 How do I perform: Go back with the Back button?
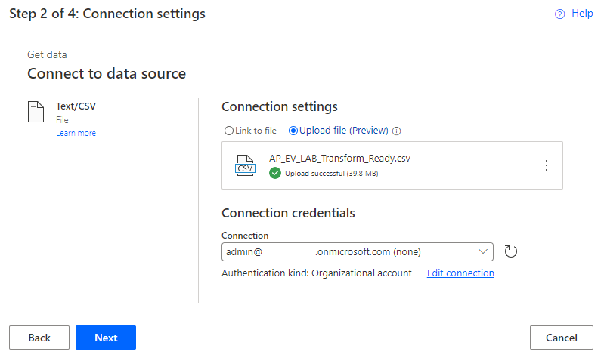[39, 338]
